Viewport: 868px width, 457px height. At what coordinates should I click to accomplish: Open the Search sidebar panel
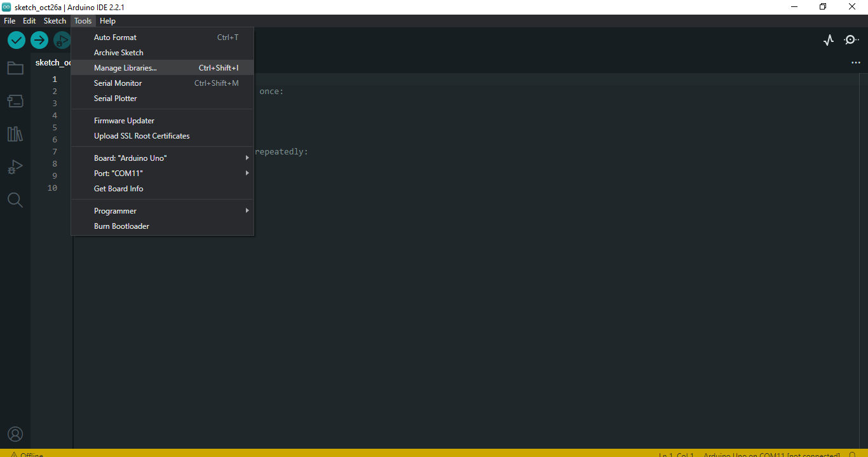pos(15,200)
